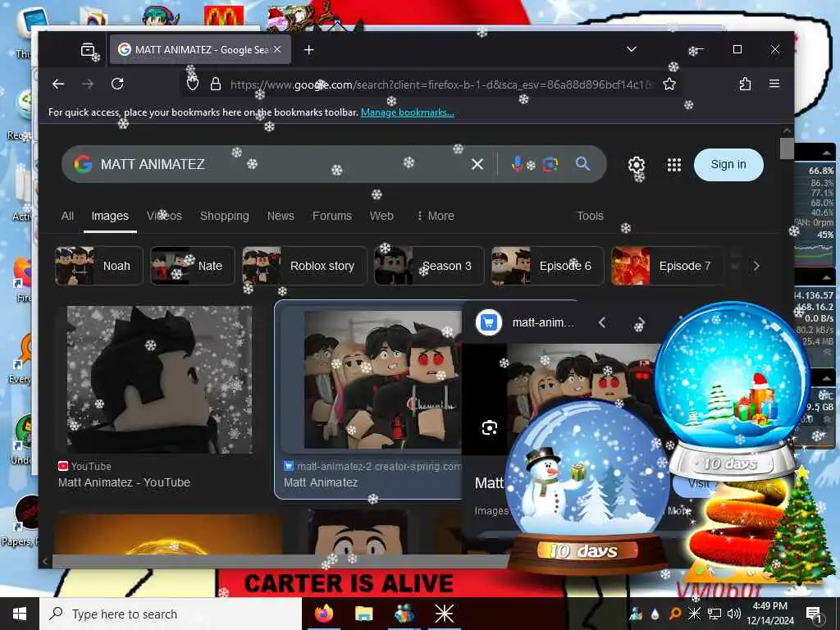Open the Google apps grid
Screen dimensions: 840x630
coord(674,164)
